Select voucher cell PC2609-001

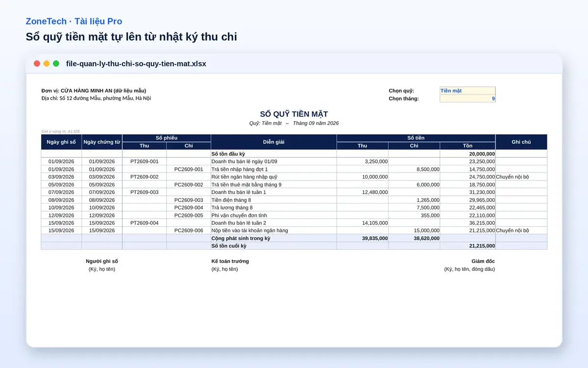[x=189, y=169]
